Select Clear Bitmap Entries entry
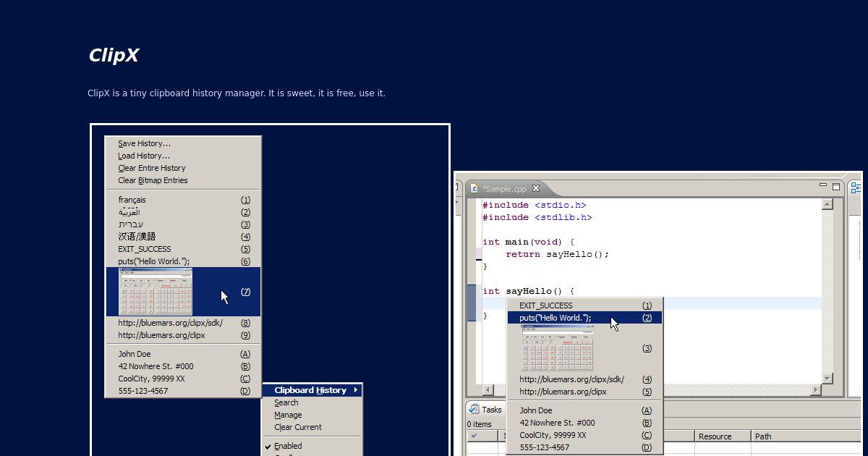The width and height of the screenshot is (868, 456). (183, 180)
